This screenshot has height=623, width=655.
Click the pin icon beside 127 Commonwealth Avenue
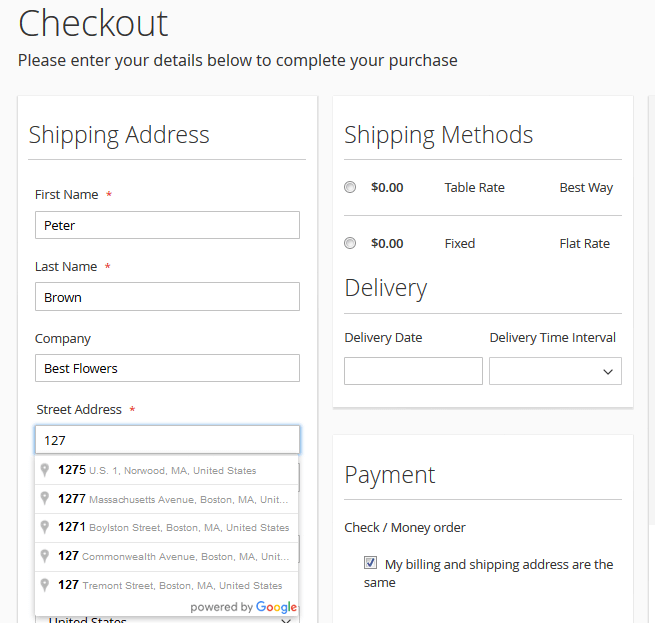tap(44, 556)
